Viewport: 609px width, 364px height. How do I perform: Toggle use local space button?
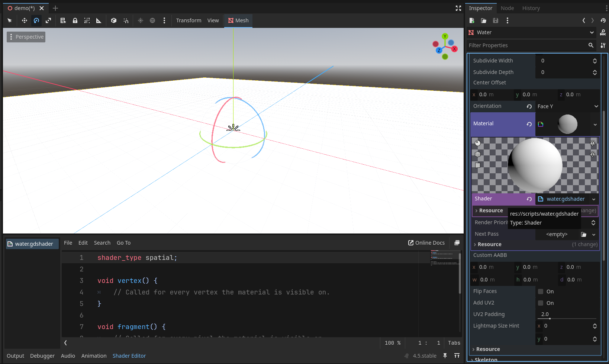tap(114, 20)
